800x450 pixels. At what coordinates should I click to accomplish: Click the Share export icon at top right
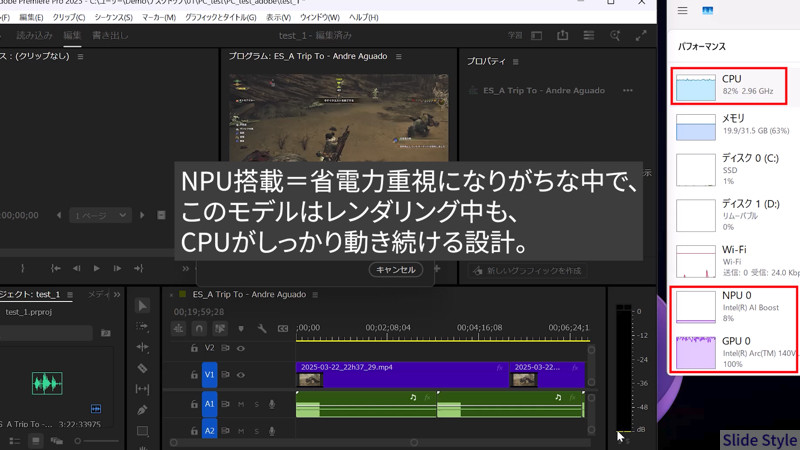[563, 36]
